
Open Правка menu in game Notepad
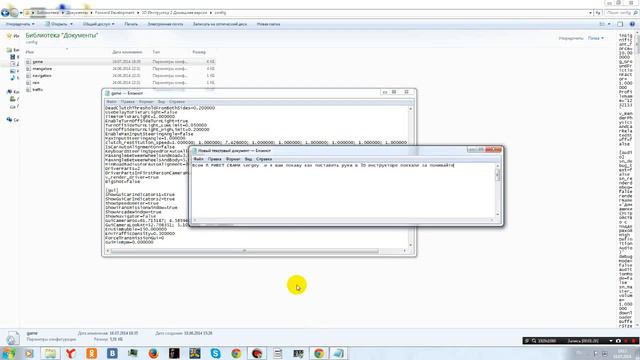(x=128, y=102)
